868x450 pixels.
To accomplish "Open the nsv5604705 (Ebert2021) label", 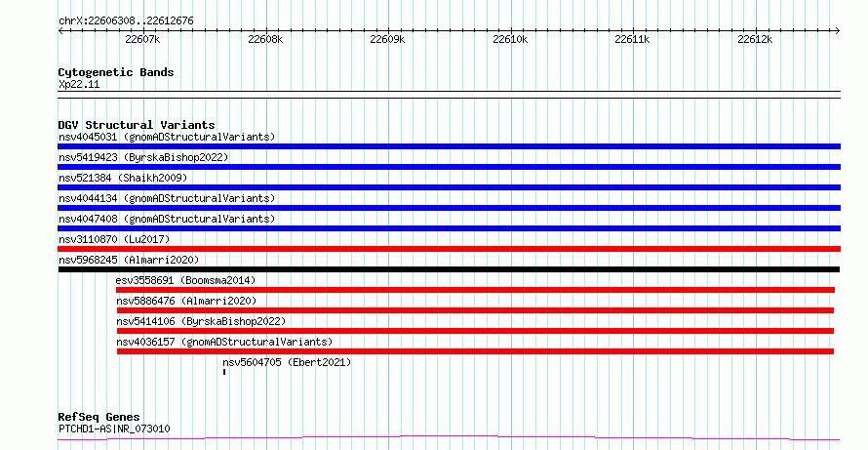I will [x=287, y=363].
